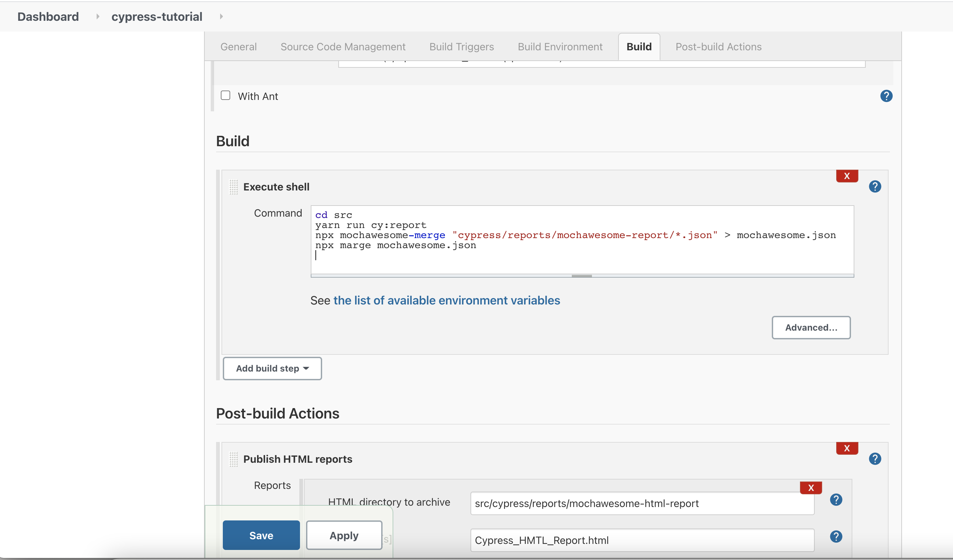Delete the Execute shell build step

tap(847, 176)
